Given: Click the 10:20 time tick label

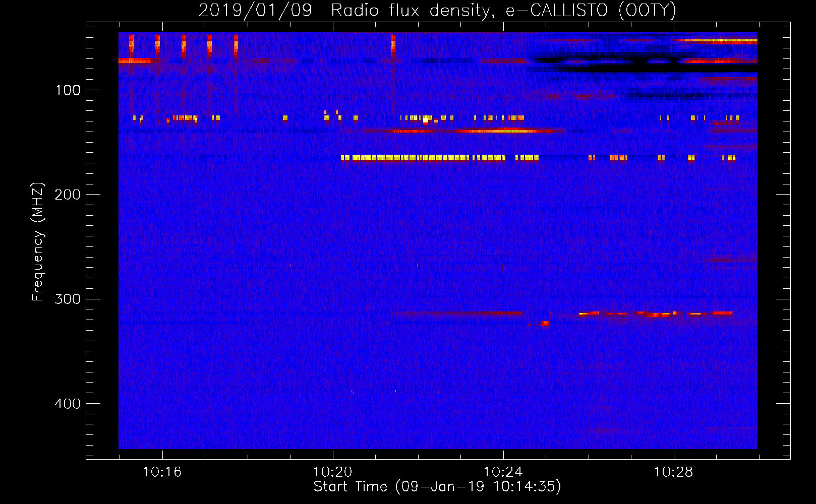Looking at the screenshot, I should [x=332, y=472].
